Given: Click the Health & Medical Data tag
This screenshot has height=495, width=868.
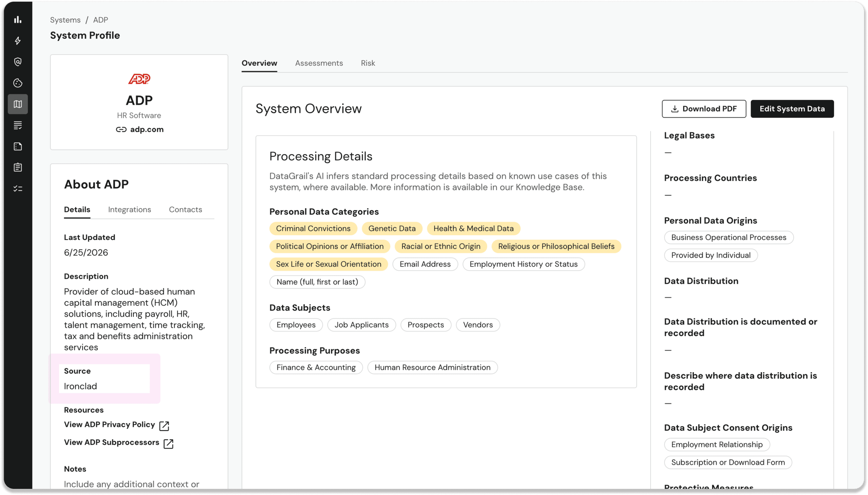Looking at the screenshot, I should pos(473,229).
